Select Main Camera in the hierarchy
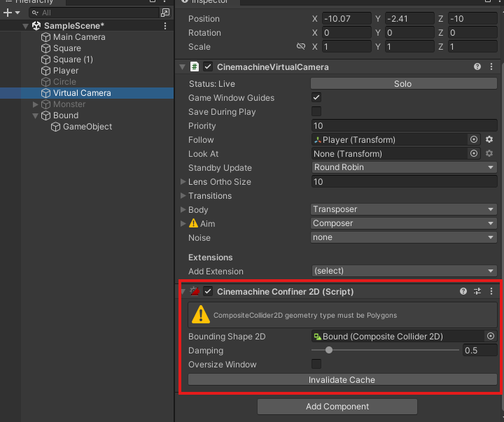The height and width of the screenshot is (422, 504). coord(79,37)
